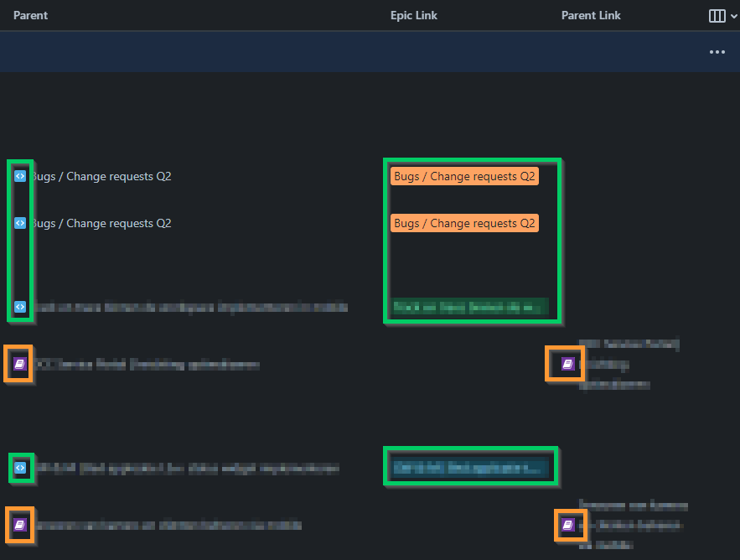Click bottom purple initiative icon in Parent Link column

pyautogui.click(x=567, y=525)
